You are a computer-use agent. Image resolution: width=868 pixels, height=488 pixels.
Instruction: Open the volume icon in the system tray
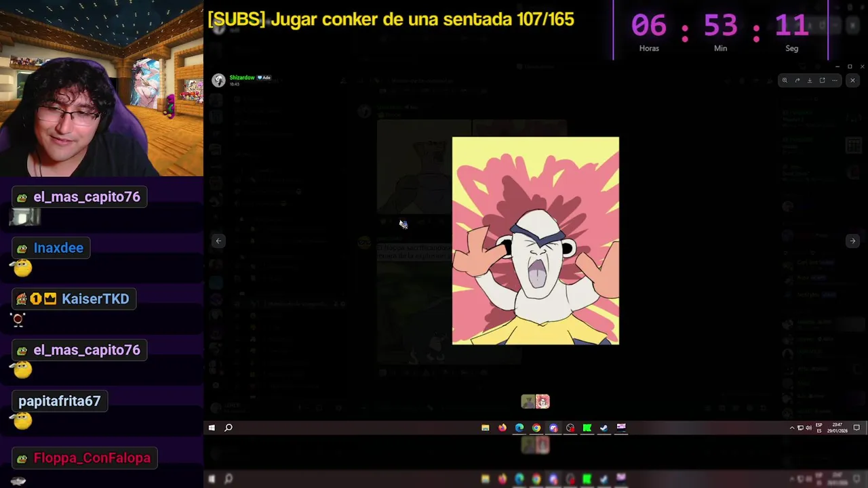808,428
